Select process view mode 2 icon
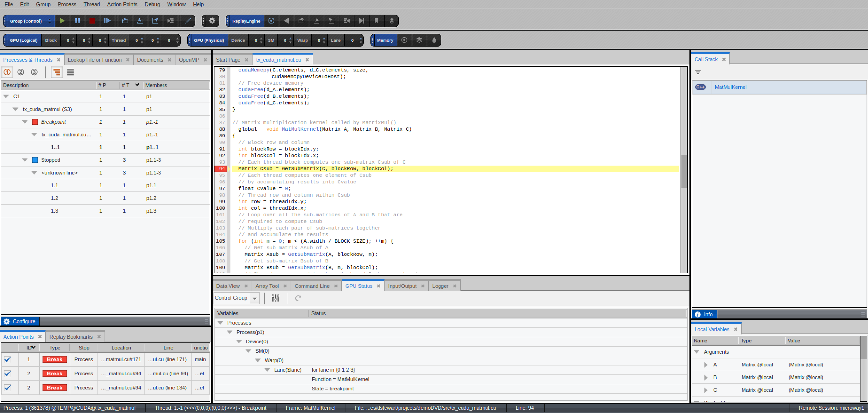The height and width of the screenshot is (413, 868). (x=20, y=72)
